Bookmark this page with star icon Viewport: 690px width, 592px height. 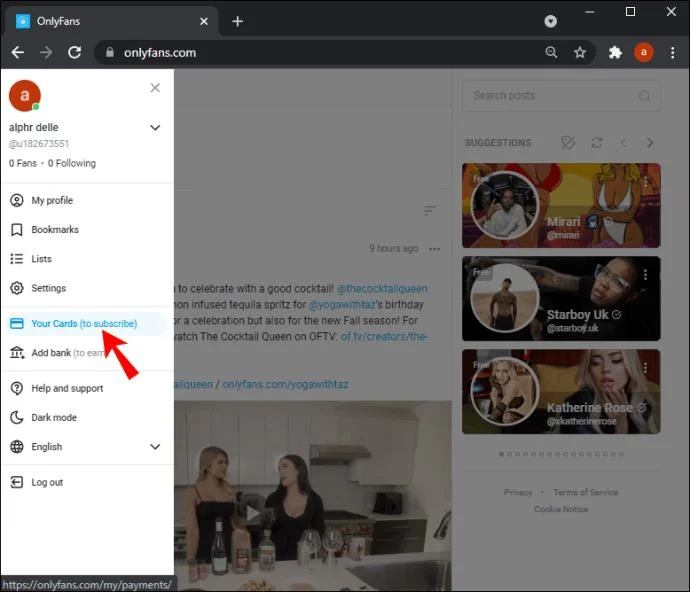[x=580, y=53]
